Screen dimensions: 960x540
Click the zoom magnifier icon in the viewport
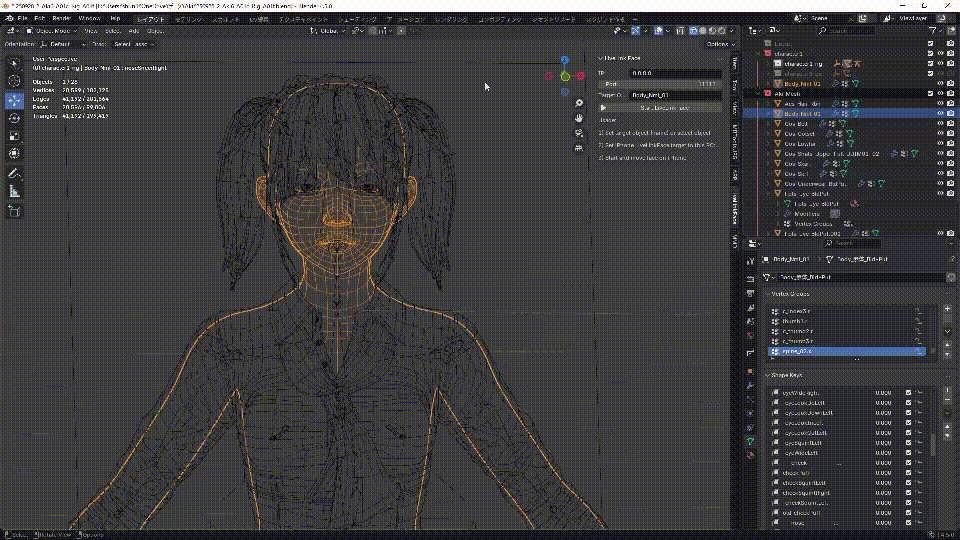[579, 103]
